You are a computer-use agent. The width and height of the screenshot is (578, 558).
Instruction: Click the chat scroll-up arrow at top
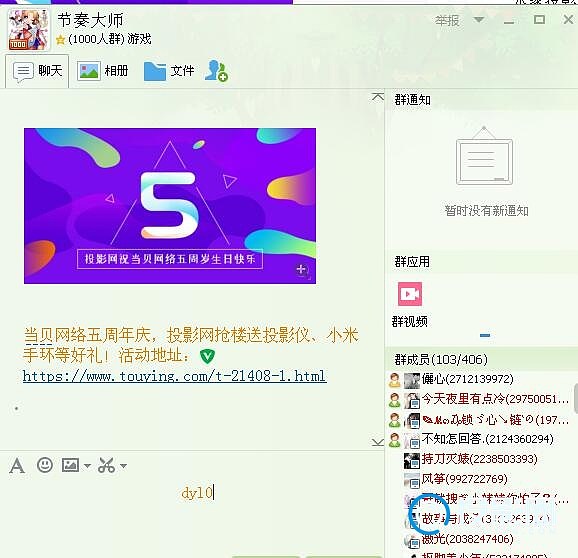tap(377, 97)
